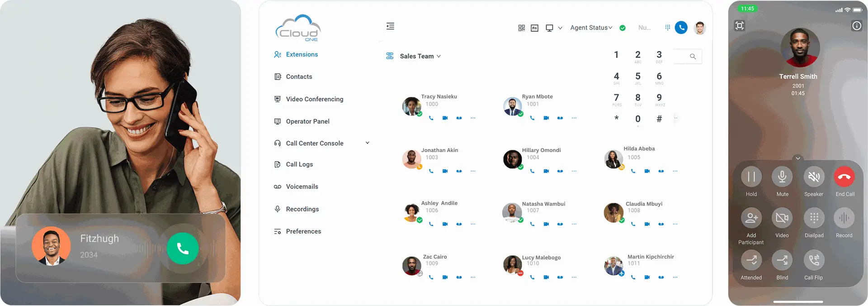
Task: Open Call Logs from the sidebar
Action: (299, 164)
